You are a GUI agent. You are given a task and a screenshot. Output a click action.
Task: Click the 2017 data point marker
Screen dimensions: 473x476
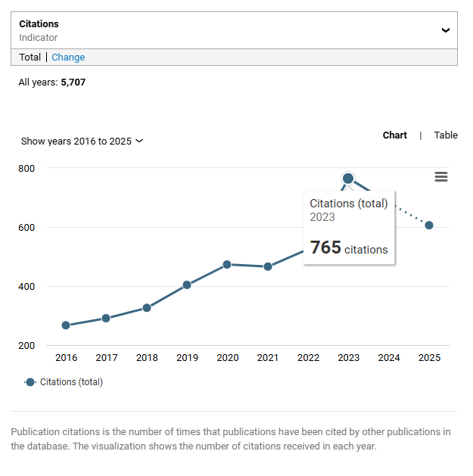point(106,318)
